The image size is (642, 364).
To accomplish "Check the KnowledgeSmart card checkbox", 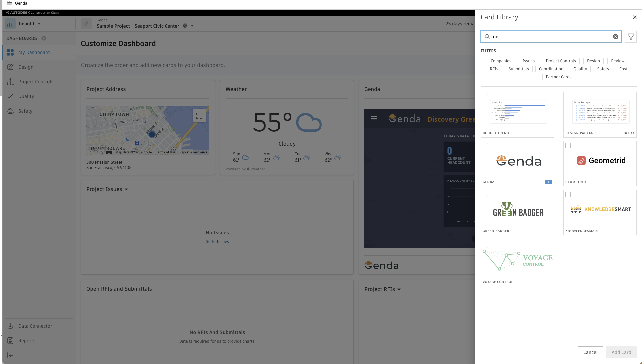I will pos(568,194).
